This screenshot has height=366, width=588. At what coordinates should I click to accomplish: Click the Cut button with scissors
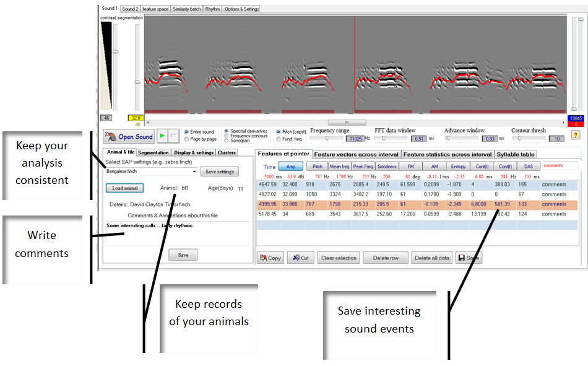pos(301,258)
